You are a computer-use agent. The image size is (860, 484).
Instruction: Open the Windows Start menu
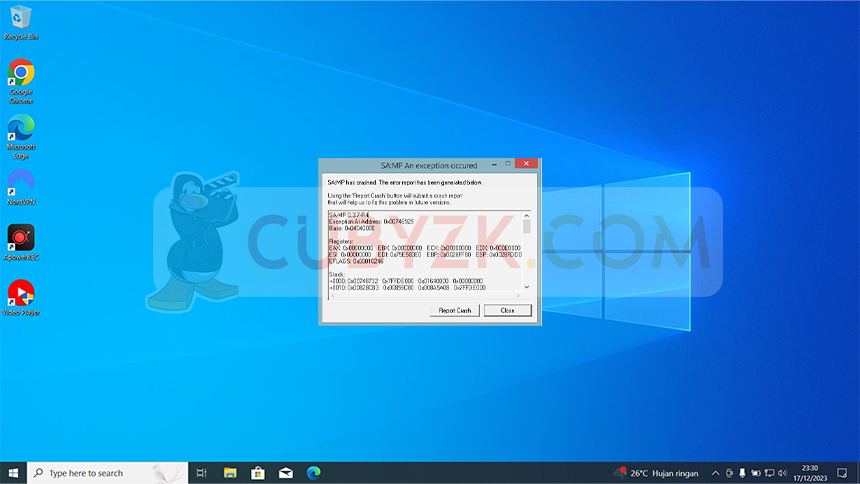pyautogui.click(x=13, y=473)
